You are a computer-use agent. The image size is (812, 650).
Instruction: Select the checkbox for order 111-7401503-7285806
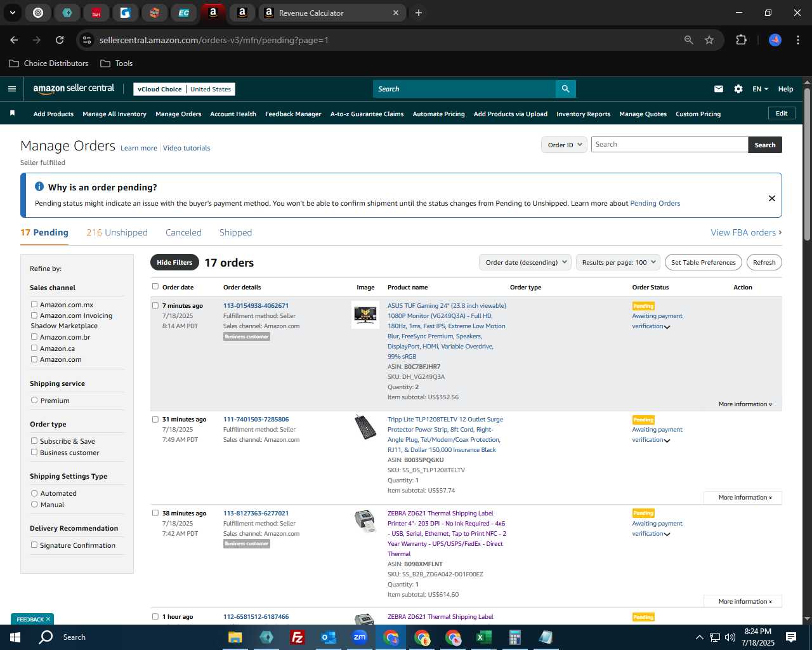(x=155, y=419)
